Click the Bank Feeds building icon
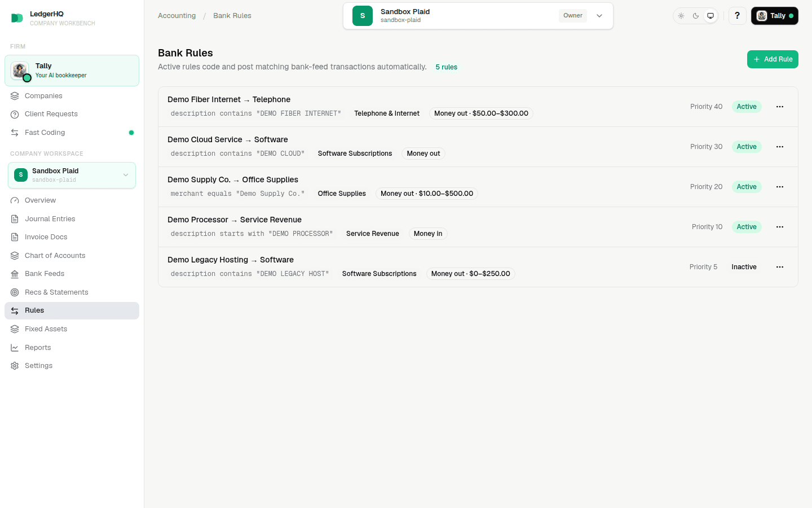 click(15, 274)
